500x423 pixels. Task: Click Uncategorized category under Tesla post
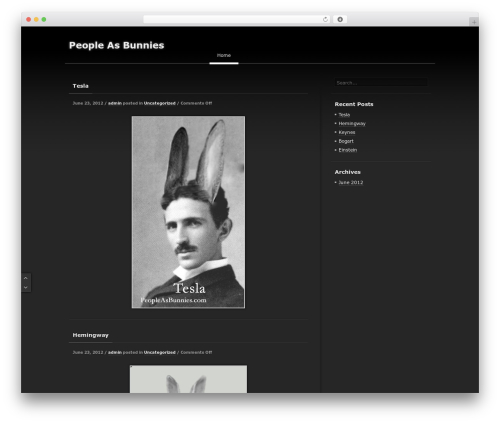pos(160,103)
